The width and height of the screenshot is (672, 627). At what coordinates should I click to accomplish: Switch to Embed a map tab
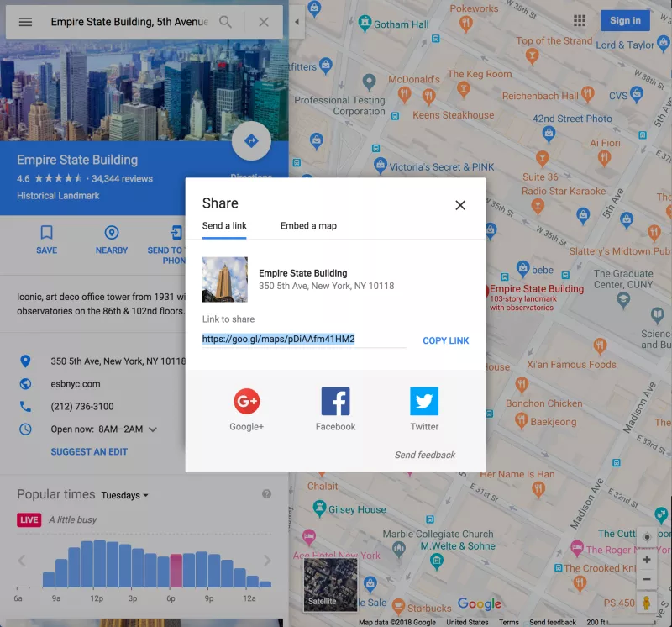tap(308, 226)
